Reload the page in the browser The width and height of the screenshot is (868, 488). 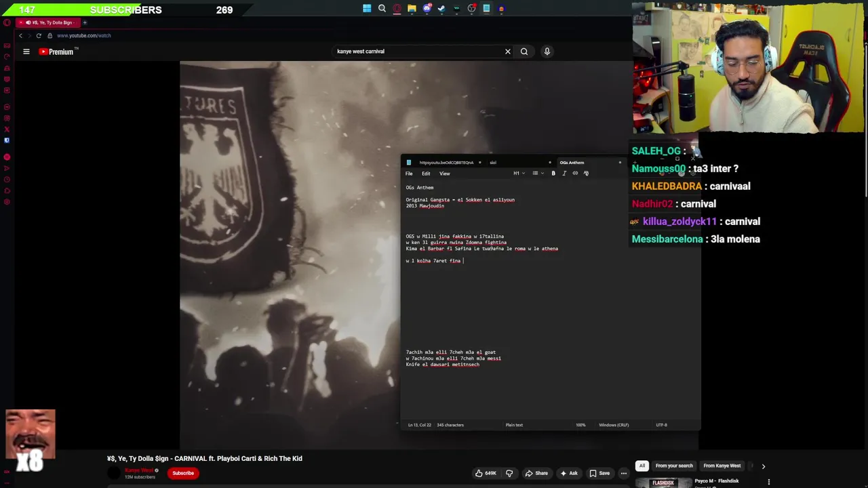coord(39,35)
